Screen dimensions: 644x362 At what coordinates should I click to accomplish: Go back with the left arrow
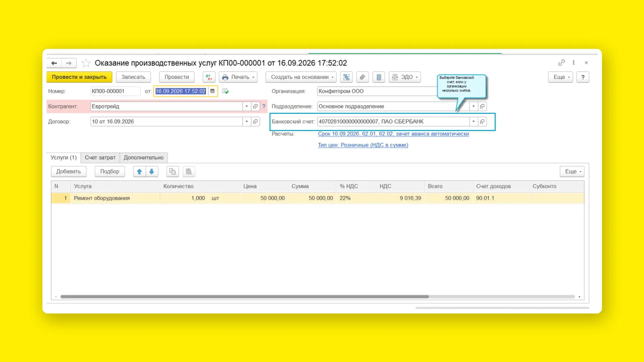pos(54,63)
